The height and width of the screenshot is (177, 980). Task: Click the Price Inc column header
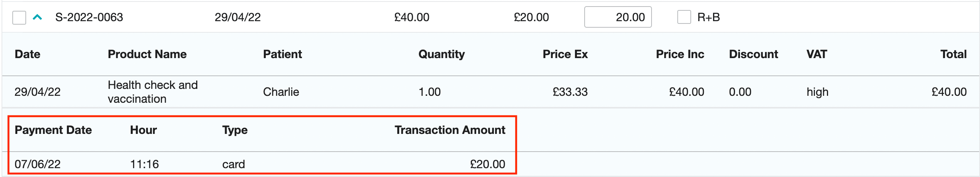coord(680,54)
